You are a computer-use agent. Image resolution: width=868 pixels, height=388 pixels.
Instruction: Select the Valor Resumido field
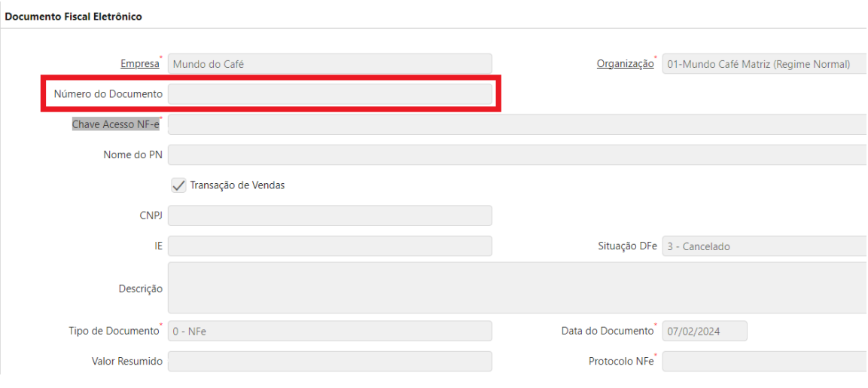click(x=330, y=362)
